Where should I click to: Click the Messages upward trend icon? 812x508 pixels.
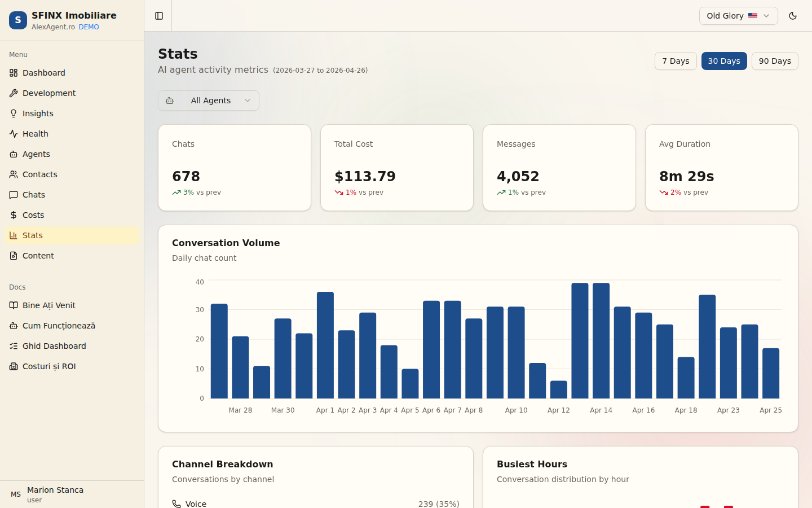coord(501,192)
